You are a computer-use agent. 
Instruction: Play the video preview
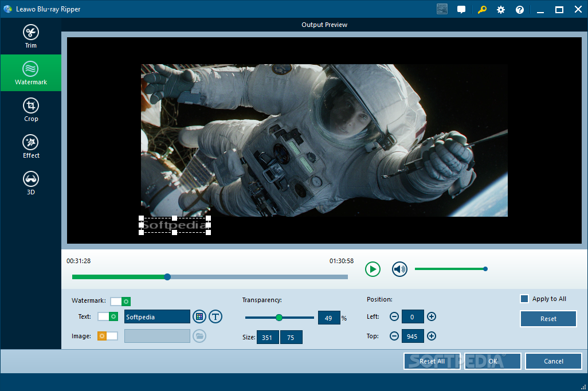click(x=373, y=269)
